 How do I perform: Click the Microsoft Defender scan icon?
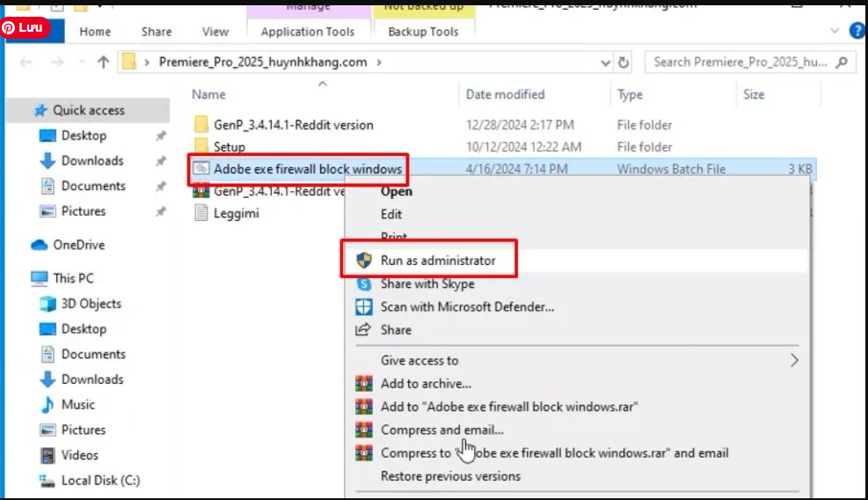[x=364, y=307]
